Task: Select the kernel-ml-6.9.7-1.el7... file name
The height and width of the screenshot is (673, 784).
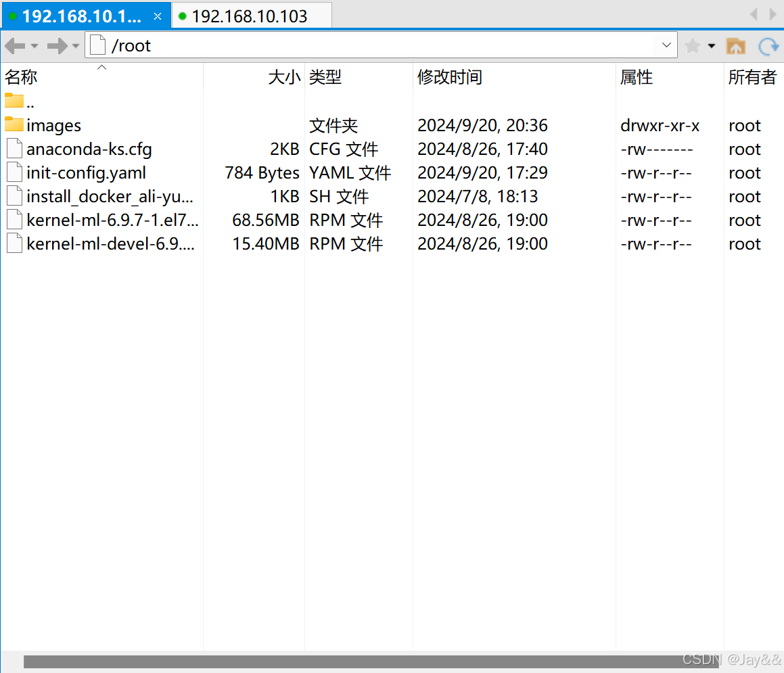Action: [112, 220]
